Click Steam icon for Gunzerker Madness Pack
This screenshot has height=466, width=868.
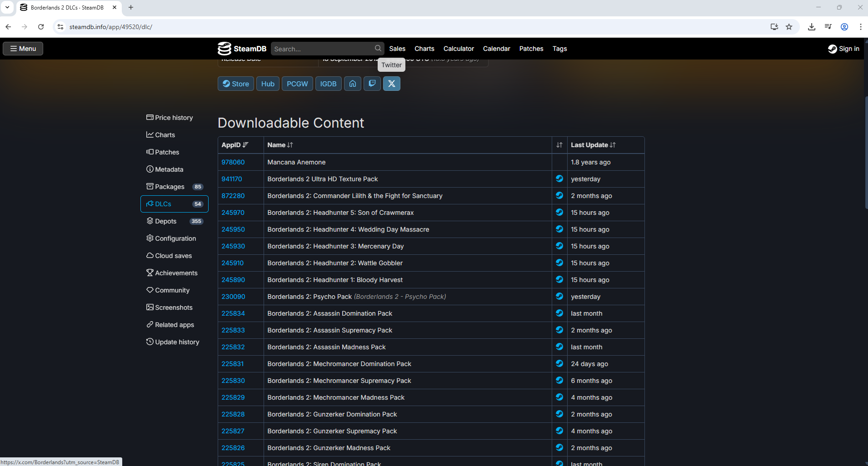(559, 448)
